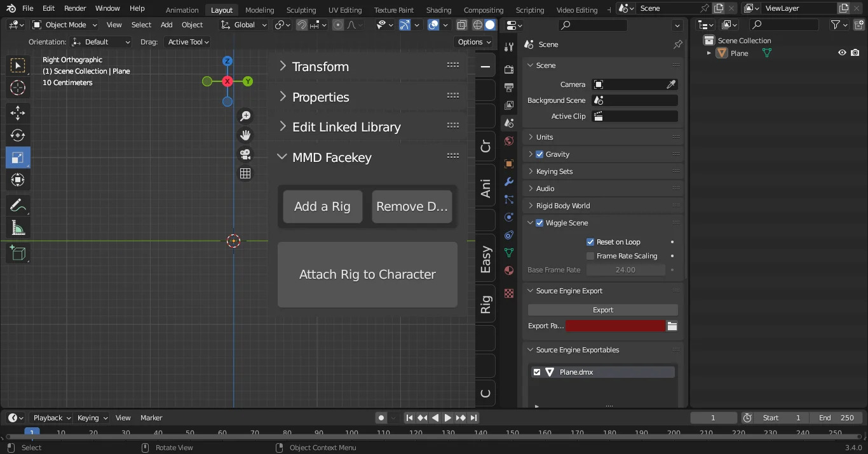Switch to the Sculpting workspace tab
868x454 pixels.
[x=301, y=10]
